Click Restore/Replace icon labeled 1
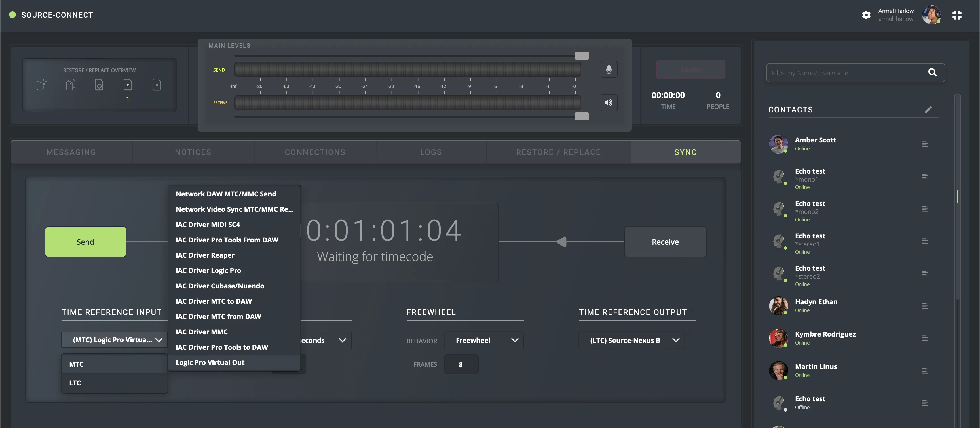Viewport: 980px width, 428px height. [x=128, y=85]
